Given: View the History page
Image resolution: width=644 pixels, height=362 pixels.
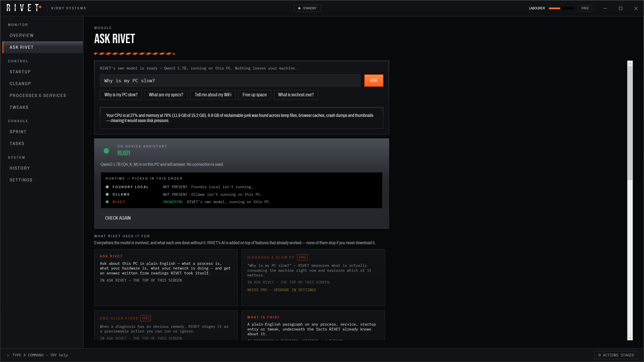Looking at the screenshot, I should (42, 168).
